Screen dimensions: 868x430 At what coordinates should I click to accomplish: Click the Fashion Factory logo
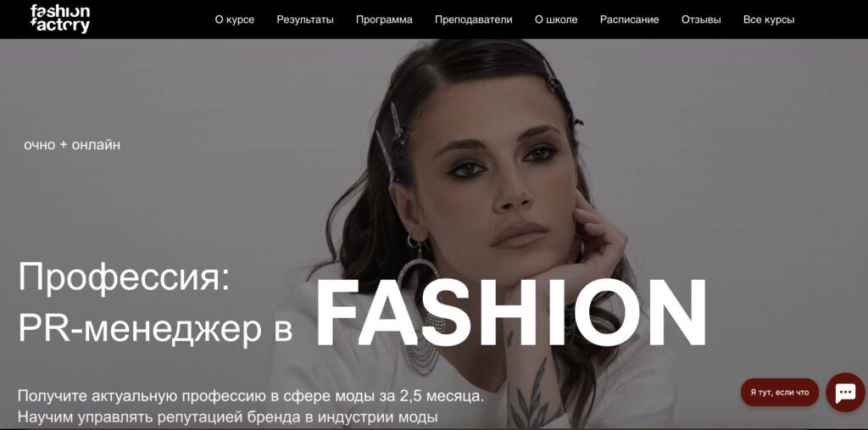pyautogui.click(x=60, y=19)
